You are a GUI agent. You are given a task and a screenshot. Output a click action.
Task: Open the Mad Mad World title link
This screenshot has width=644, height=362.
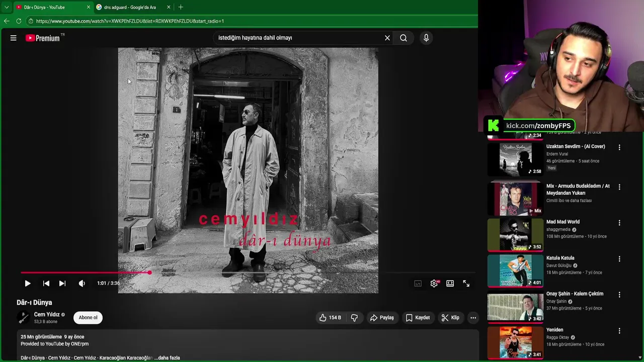(563, 222)
